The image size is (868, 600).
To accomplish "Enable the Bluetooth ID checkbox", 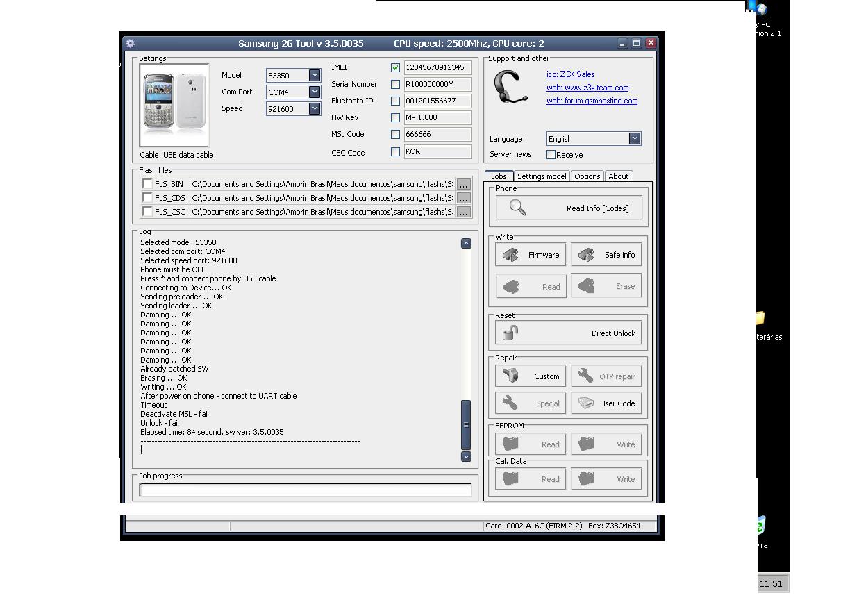I will [x=395, y=101].
